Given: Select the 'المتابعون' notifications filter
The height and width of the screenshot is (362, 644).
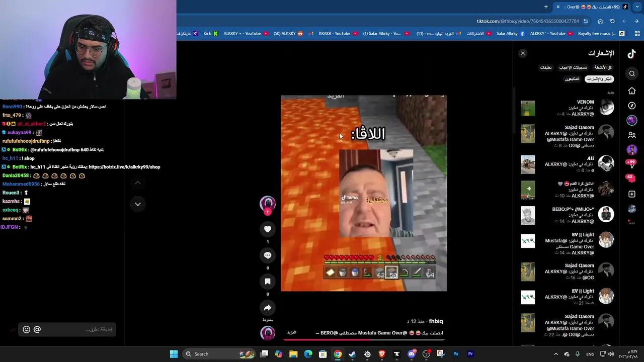Looking at the screenshot, I should click(572, 79).
